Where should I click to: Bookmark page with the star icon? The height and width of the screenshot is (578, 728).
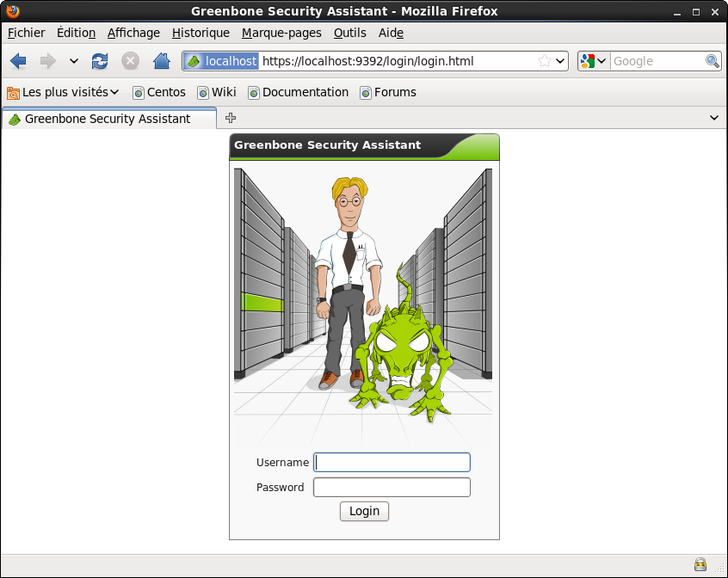544,61
